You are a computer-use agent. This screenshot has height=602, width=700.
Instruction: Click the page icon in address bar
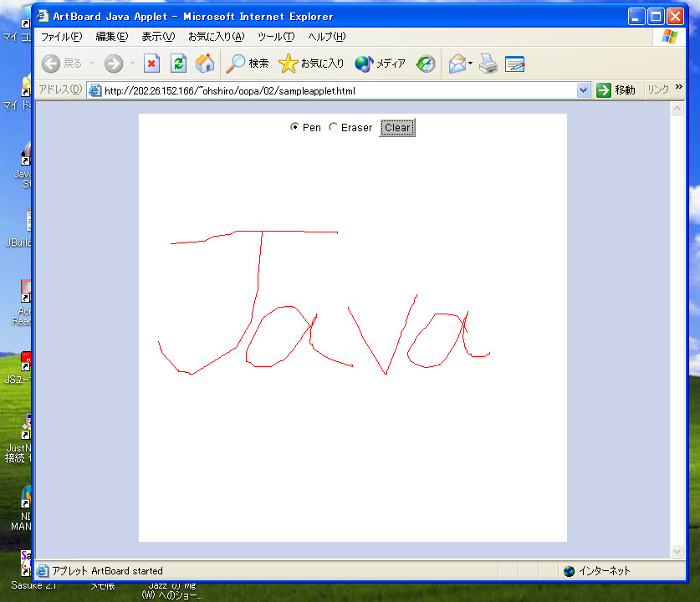click(95, 90)
